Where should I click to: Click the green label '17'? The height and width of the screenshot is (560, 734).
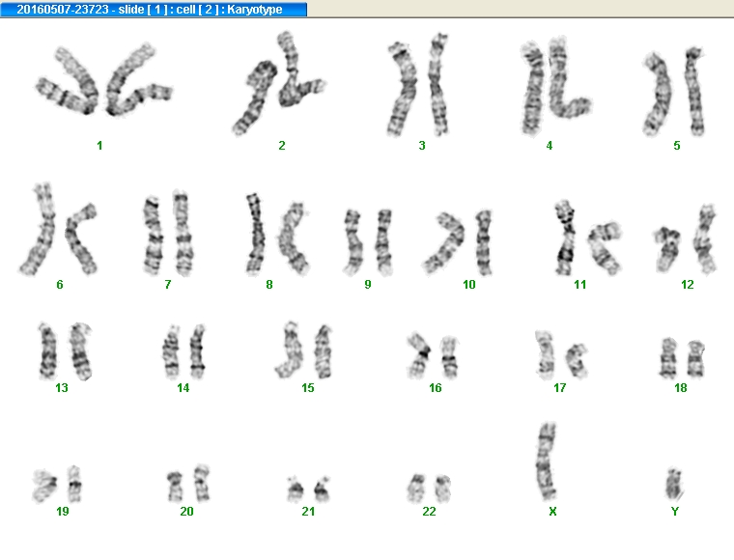click(560, 388)
